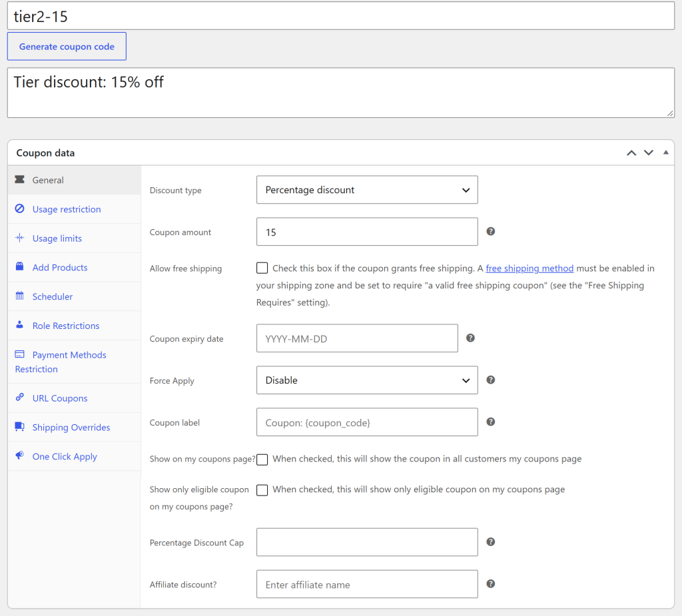Click the Add Products bag icon
The height and width of the screenshot is (616, 682).
coord(19,266)
